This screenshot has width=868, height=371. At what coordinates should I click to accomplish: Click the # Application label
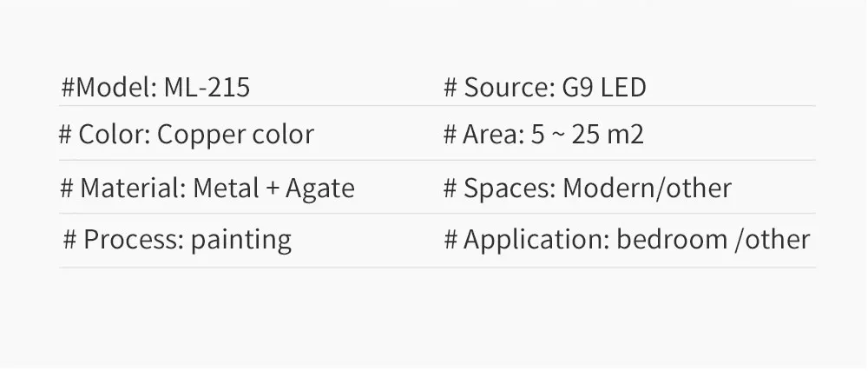527,241
